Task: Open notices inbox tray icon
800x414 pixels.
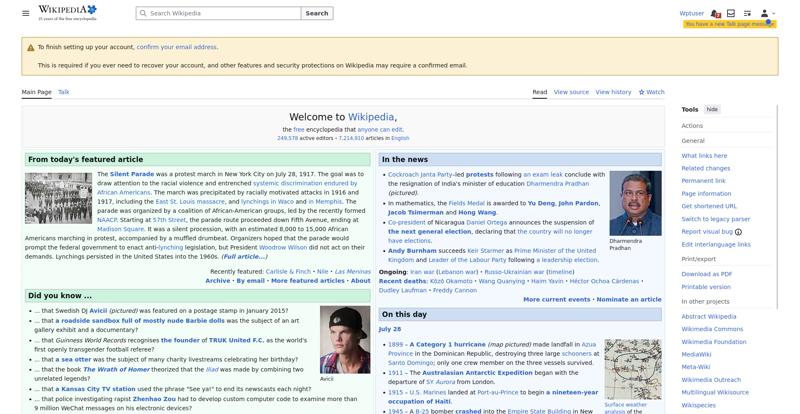Action: 731,13
